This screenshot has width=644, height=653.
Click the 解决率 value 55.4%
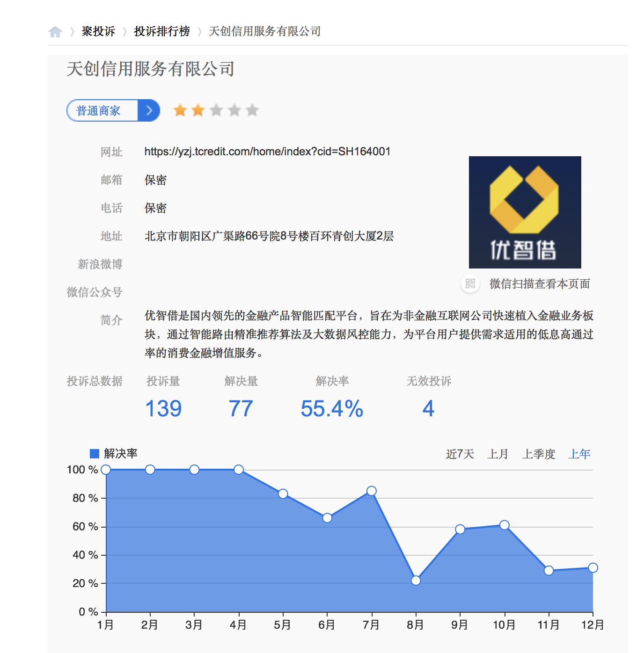click(331, 408)
